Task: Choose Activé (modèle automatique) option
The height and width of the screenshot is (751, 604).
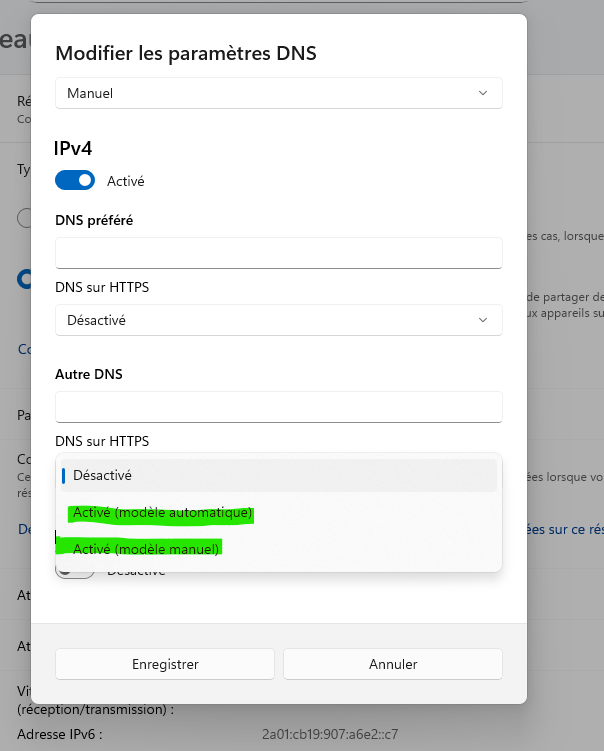Action: click(162, 513)
